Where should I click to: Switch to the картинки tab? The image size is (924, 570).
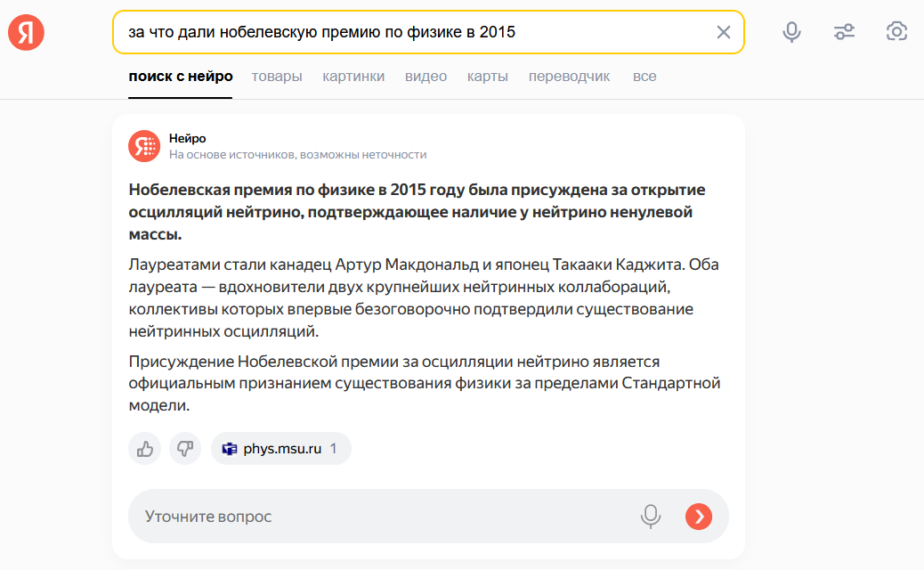tap(353, 77)
